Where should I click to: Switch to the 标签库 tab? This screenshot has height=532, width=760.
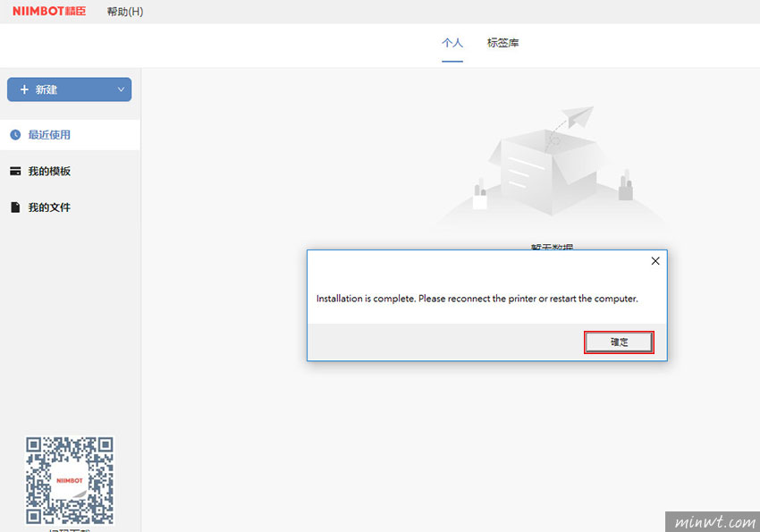[x=502, y=43]
